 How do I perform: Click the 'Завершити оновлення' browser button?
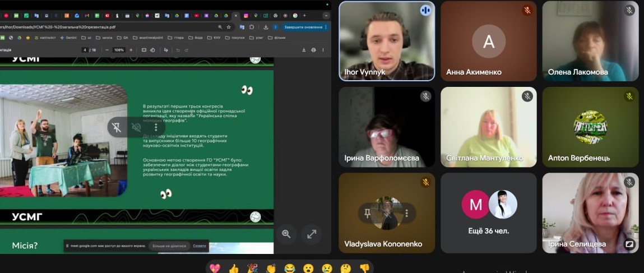(303, 27)
